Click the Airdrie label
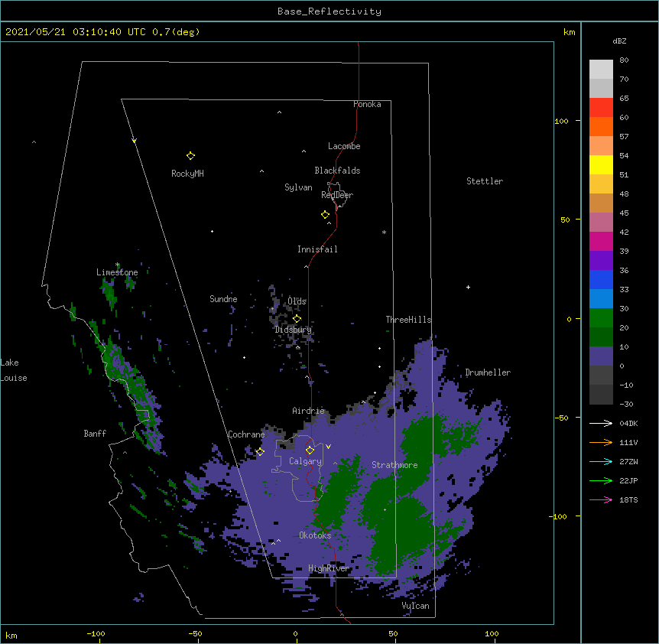 [308, 411]
